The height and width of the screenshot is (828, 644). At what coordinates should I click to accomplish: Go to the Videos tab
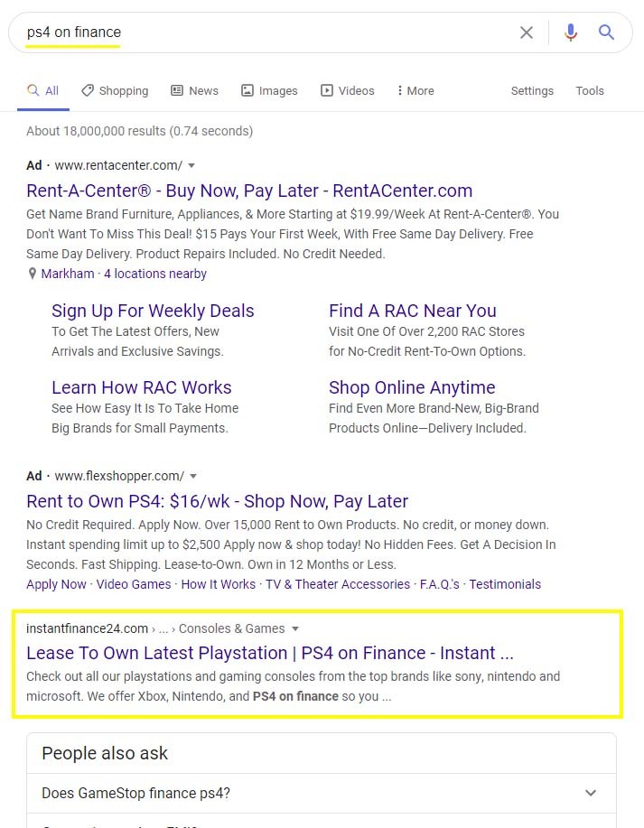pos(348,90)
